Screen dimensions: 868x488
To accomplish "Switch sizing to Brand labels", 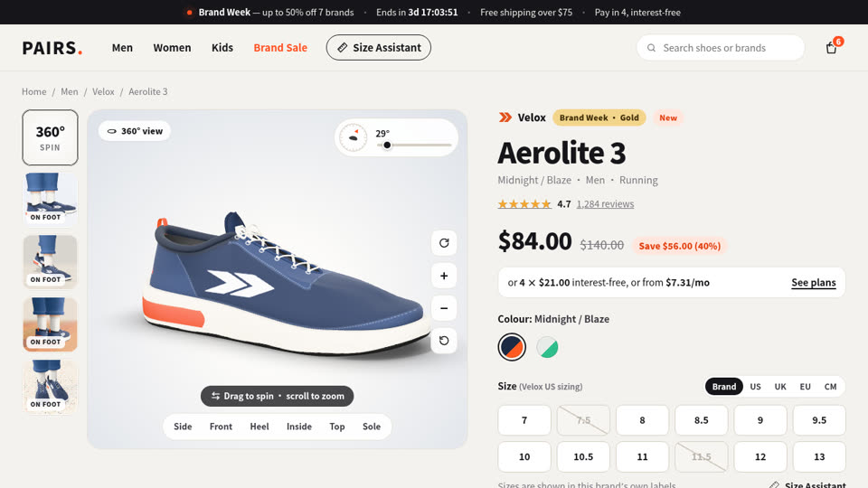I will point(724,386).
